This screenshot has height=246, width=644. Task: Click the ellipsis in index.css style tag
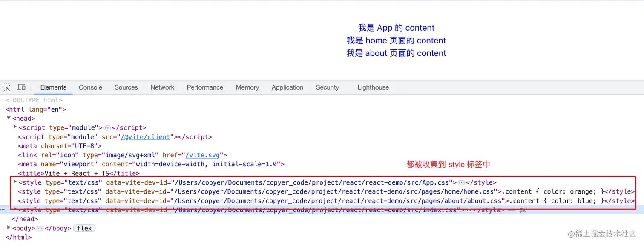[x=469, y=210]
